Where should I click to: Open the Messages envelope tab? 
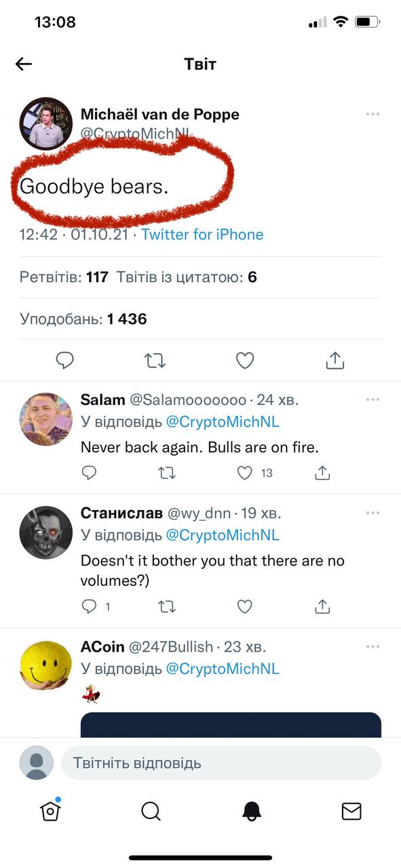click(351, 811)
